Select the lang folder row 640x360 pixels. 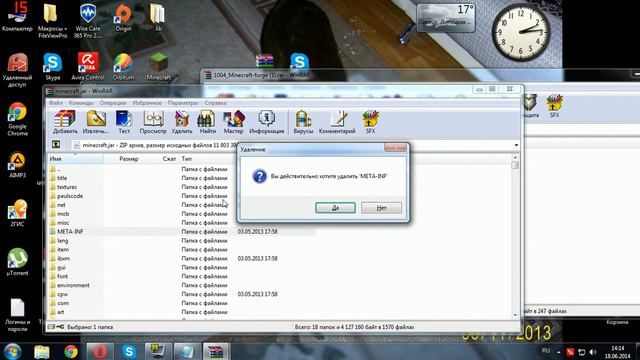pyautogui.click(x=181, y=240)
